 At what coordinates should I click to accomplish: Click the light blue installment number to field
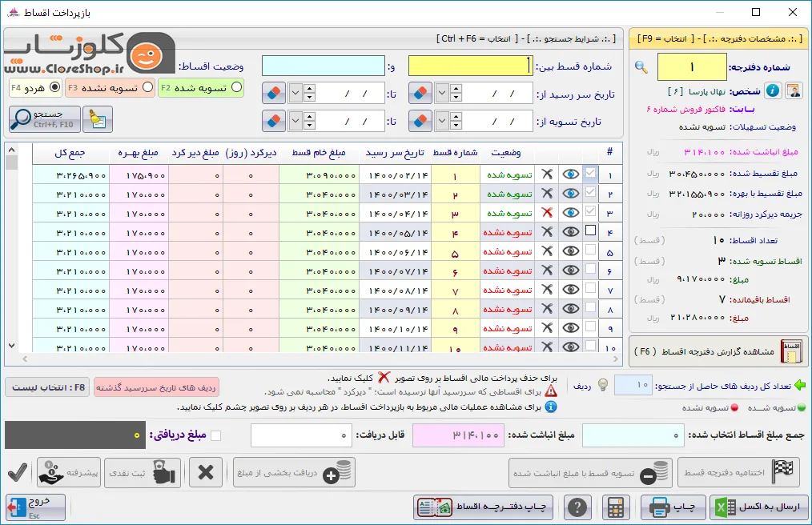pos(324,66)
